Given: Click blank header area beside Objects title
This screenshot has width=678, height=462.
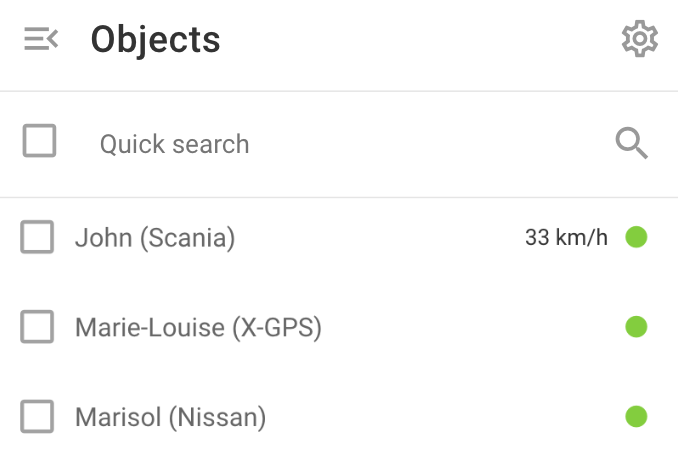Looking at the screenshot, I should click(x=419, y=40).
